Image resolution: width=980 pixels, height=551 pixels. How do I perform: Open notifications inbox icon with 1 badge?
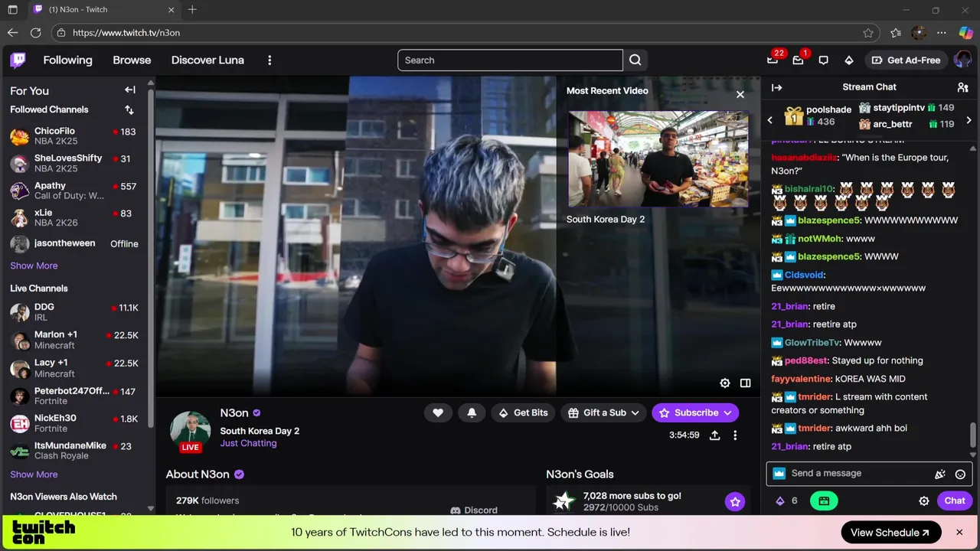[798, 60]
